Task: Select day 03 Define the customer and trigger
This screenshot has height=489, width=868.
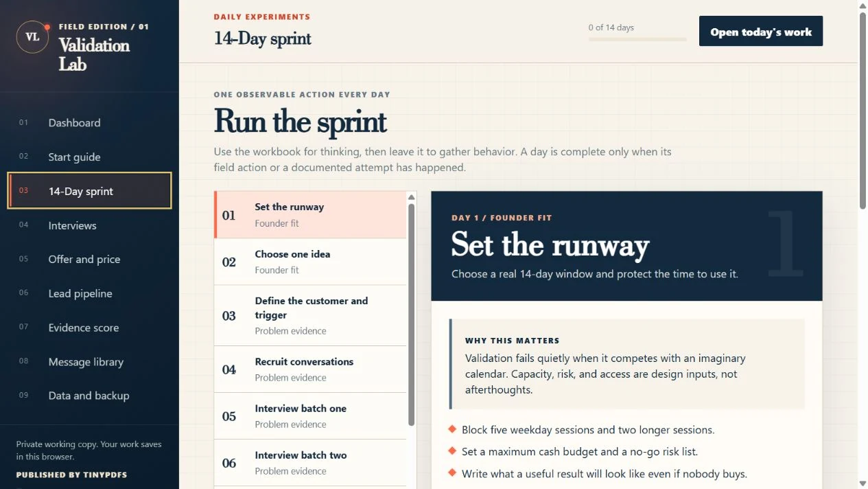Action: point(310,316)
